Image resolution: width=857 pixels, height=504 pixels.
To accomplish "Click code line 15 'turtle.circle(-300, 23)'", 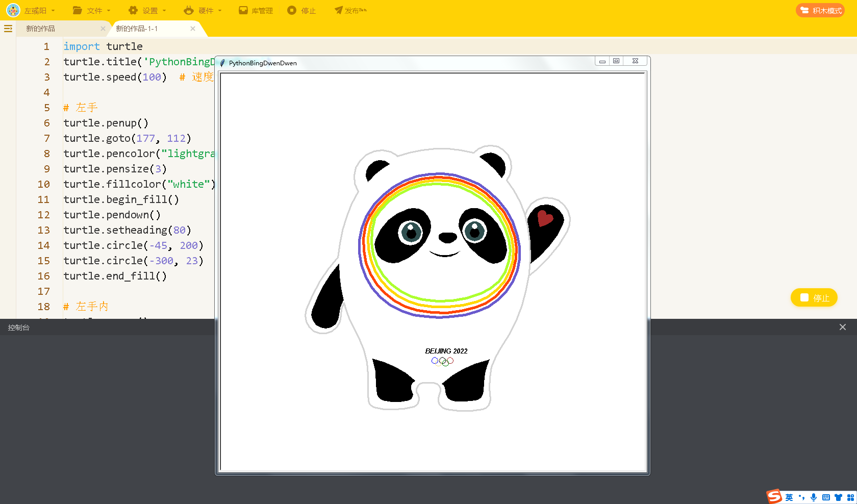I will click(134, 261).
